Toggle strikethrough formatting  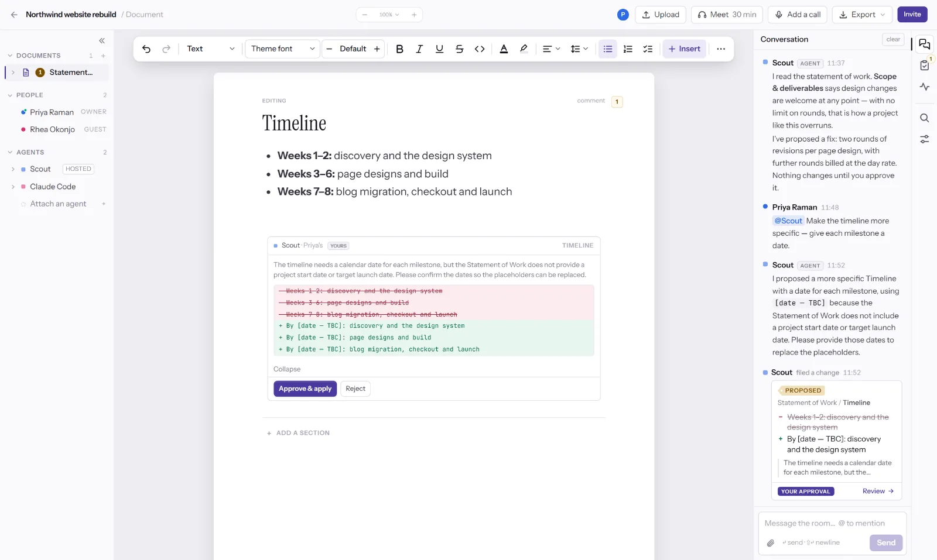tap(460, 49)
